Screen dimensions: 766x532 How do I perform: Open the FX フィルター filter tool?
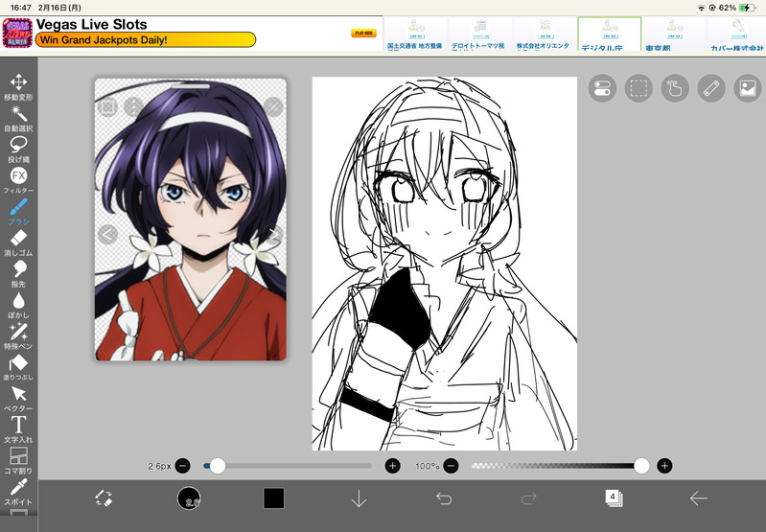click(18, 180)
